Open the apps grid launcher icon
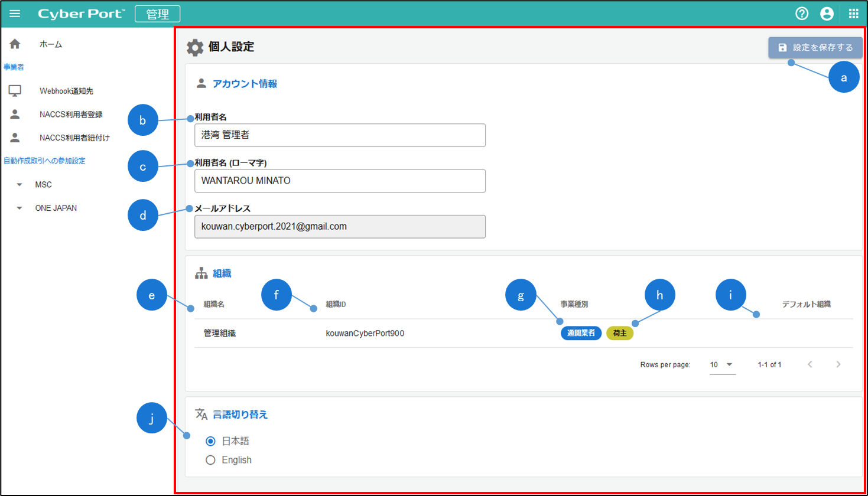868x496 pixels. [x=853, y=14]
